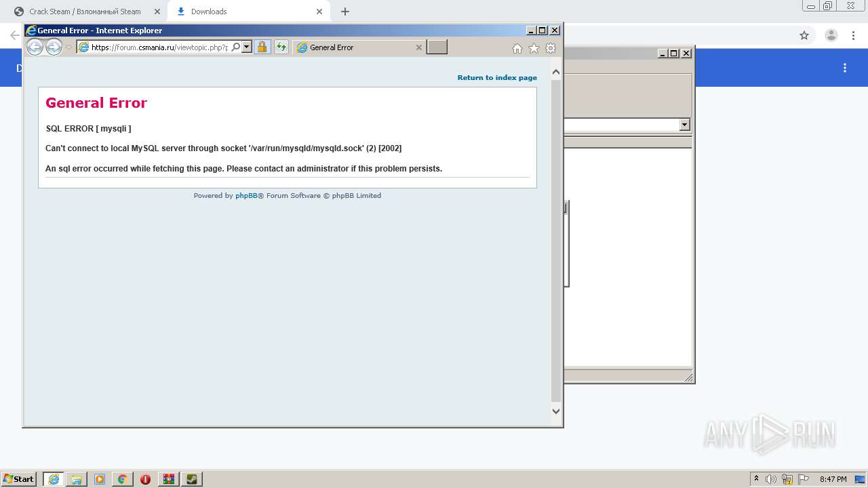Close the Crack Steam Chrome tab
868x488 pixels.
(157, 12)
